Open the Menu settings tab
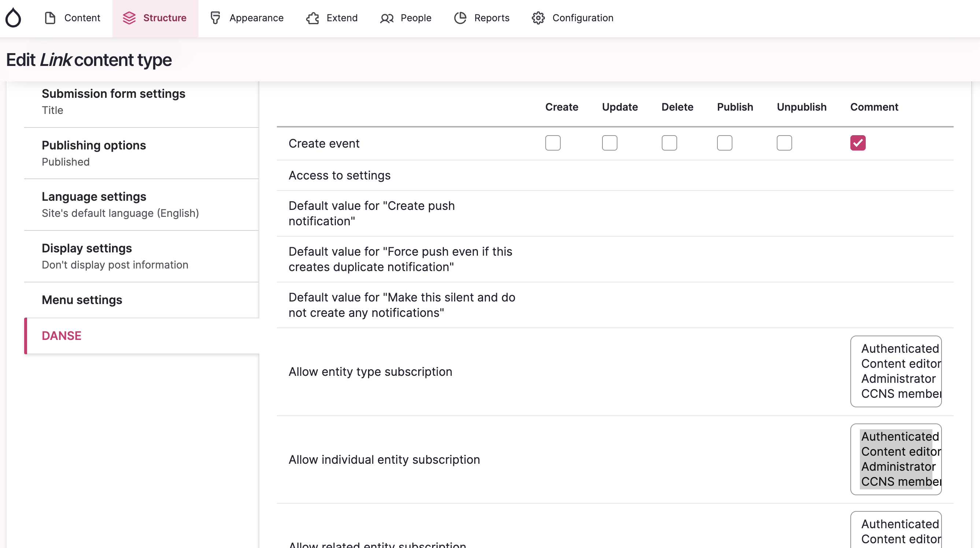Screen dimensions: 980x548 click(x=82, y=300)
